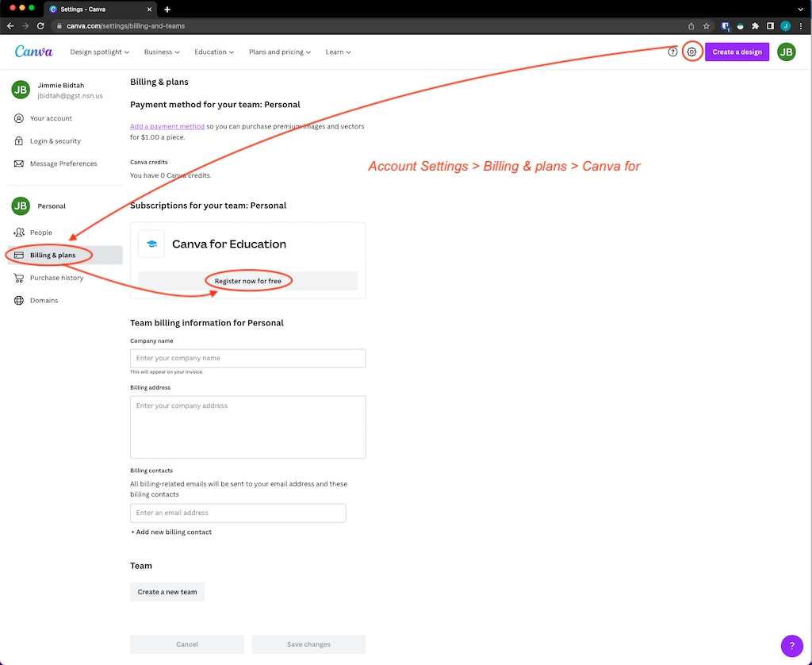Click the Canva for Education graduation cap icon

pyautogui.click(x=151, y=244)
